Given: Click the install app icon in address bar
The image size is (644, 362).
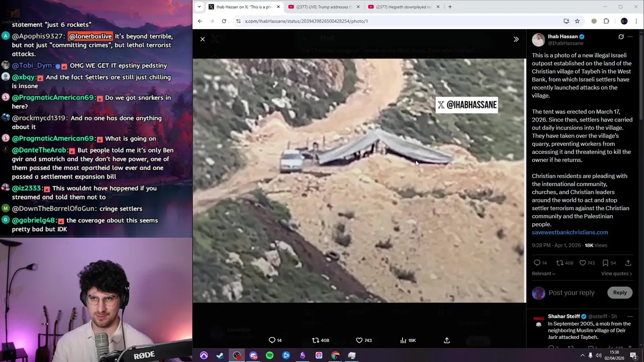Looking at the screenshot, I should (566, 21).
